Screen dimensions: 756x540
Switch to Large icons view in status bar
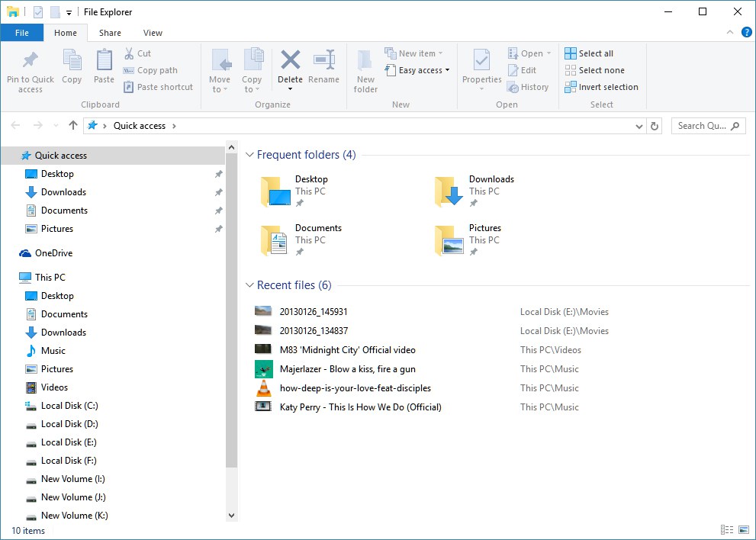[744, 530]
